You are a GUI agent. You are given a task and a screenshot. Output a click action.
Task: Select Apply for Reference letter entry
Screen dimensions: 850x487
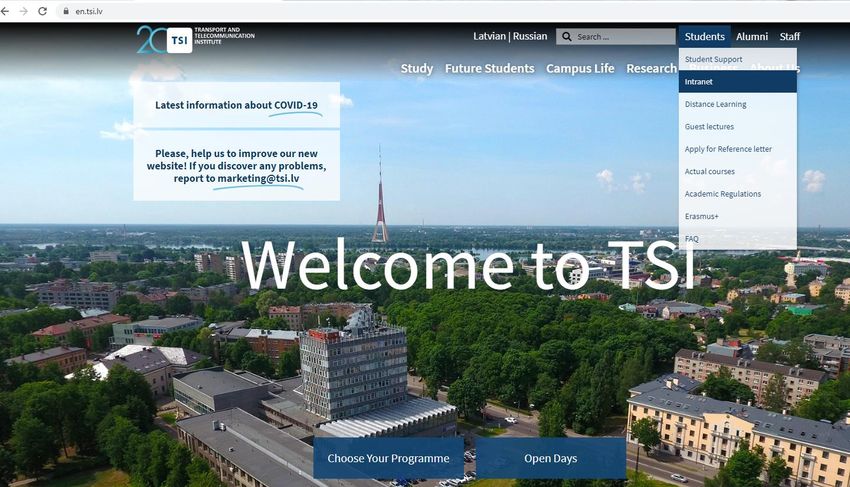tap(737, 149)
